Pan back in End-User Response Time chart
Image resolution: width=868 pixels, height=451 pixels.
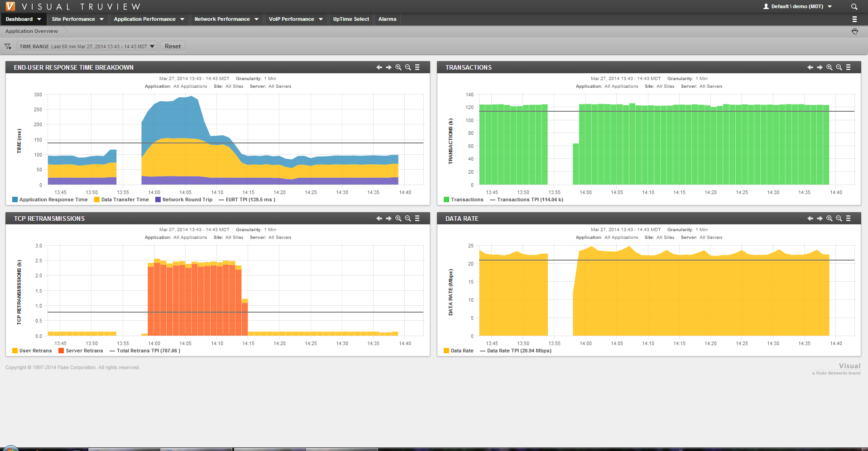point(379,67)
